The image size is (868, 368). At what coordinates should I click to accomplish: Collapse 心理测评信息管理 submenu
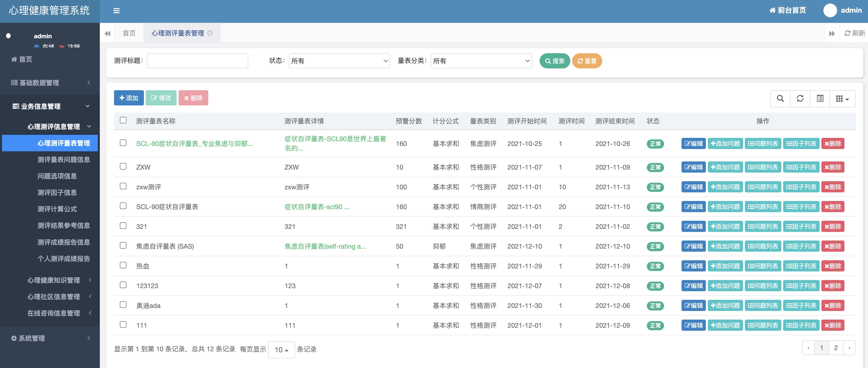[50, 126]
